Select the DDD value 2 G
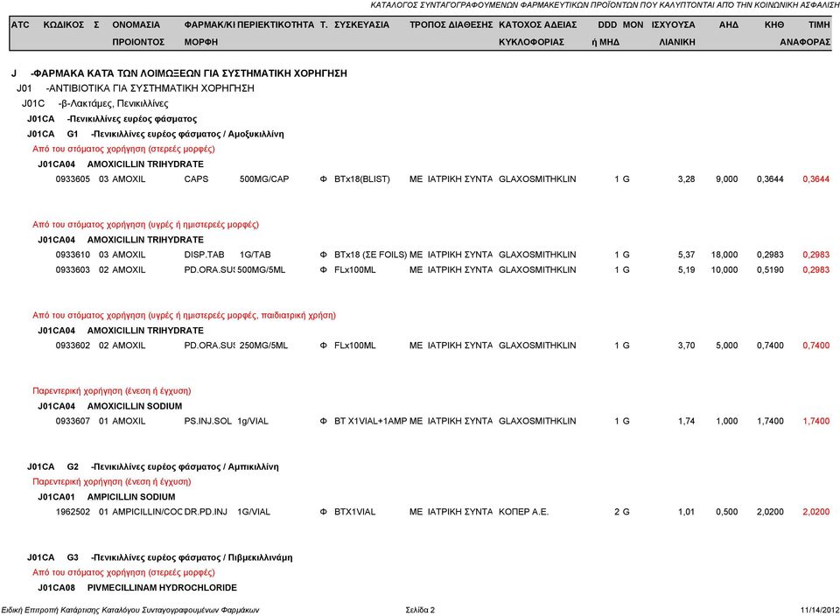Screen dimensions: 840x616 coord(622,512)
